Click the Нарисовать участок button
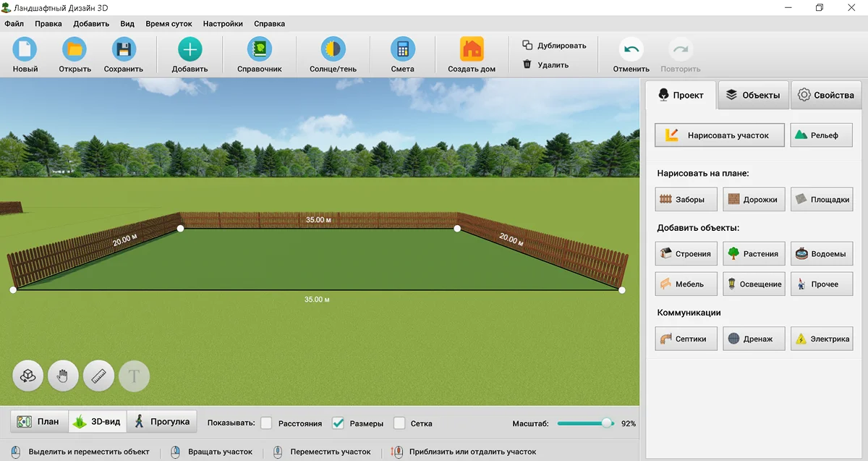The width and height of the screenshot is (868, 461). pos(719,135)
